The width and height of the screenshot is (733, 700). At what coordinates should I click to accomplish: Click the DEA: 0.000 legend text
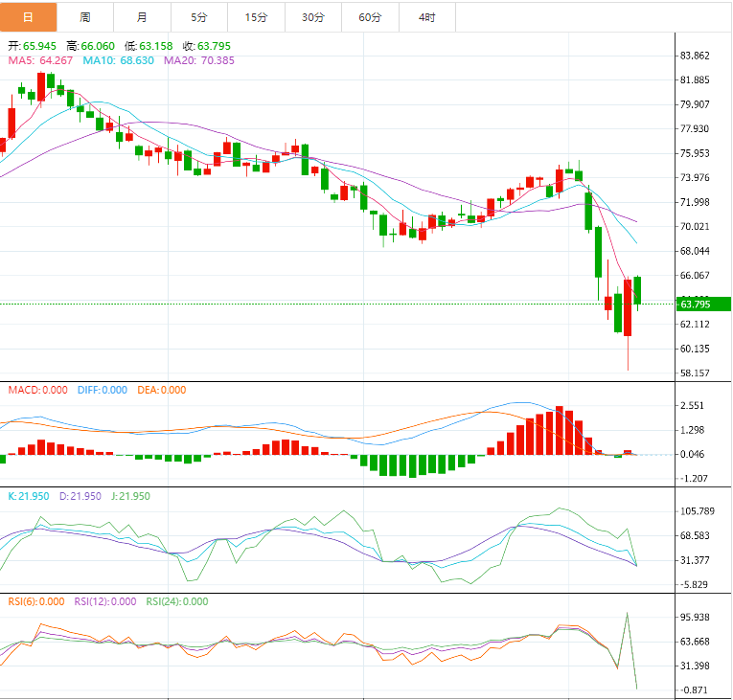click(x=163, y=390)
